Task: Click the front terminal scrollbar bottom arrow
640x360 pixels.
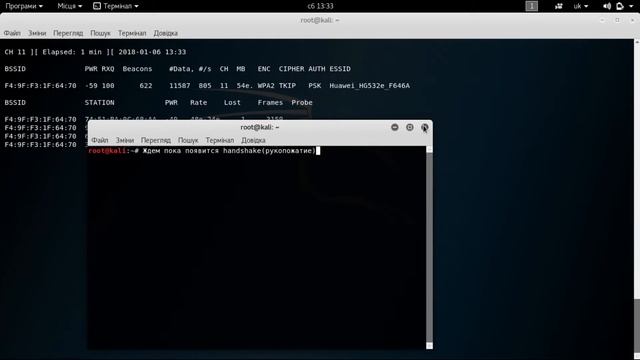Action: pyautogui.click(x=429, y=346)
